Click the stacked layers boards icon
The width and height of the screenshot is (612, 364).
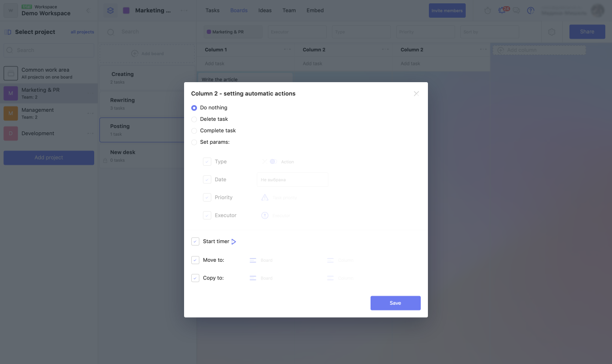coord(110,11)
